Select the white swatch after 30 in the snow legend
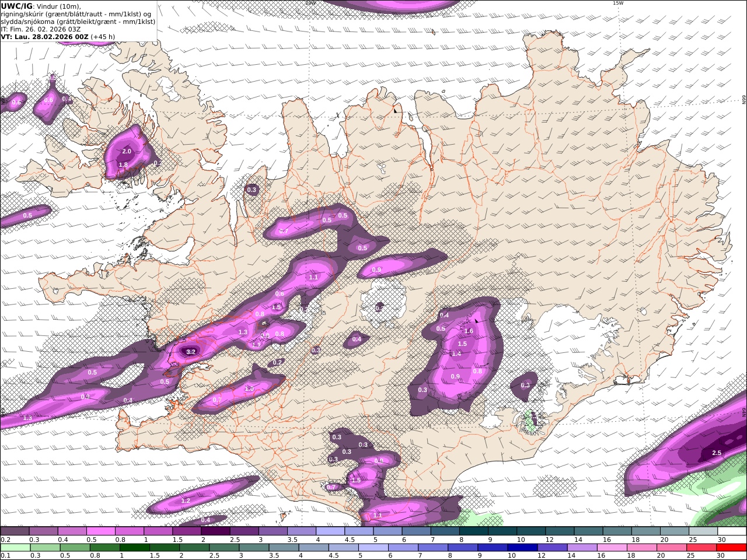Screen dimensions: 747x560 pyautogui.click(x=732, y=531)
